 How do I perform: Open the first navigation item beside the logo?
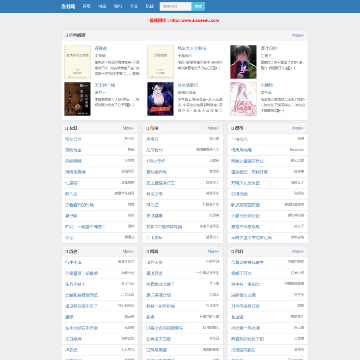click(86, 6)
